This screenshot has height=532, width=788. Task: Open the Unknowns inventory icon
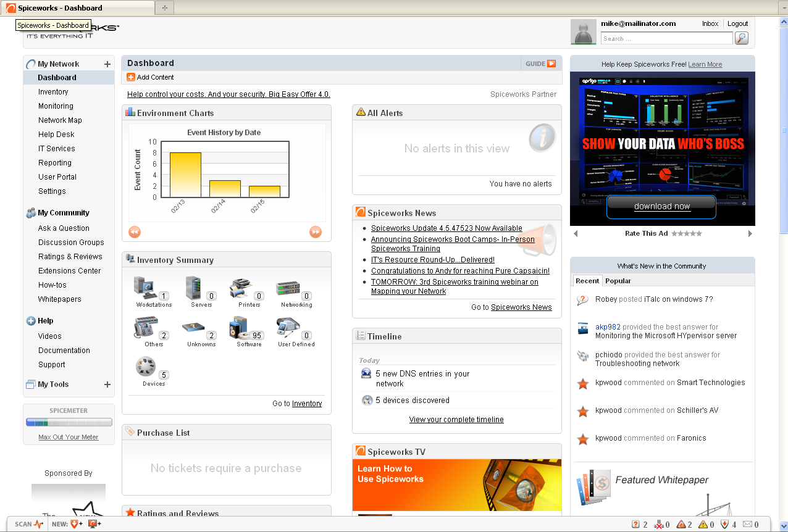pyautogui.click(x=194, y=328)
